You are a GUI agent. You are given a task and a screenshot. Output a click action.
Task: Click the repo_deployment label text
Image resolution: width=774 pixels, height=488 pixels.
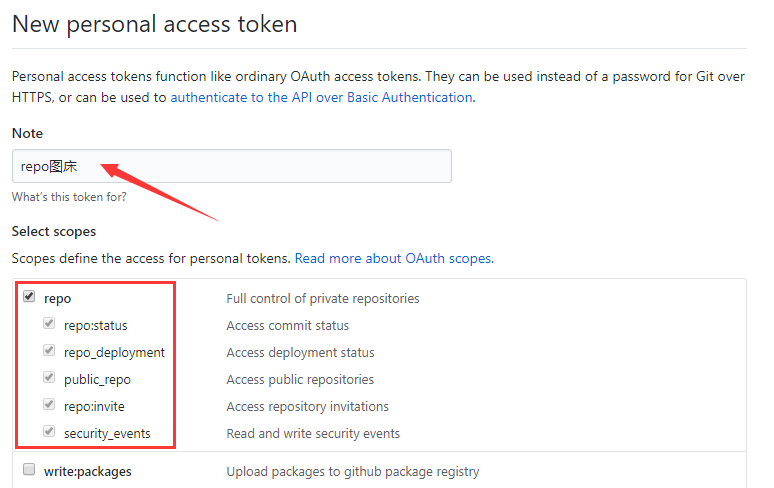[114, 353]
